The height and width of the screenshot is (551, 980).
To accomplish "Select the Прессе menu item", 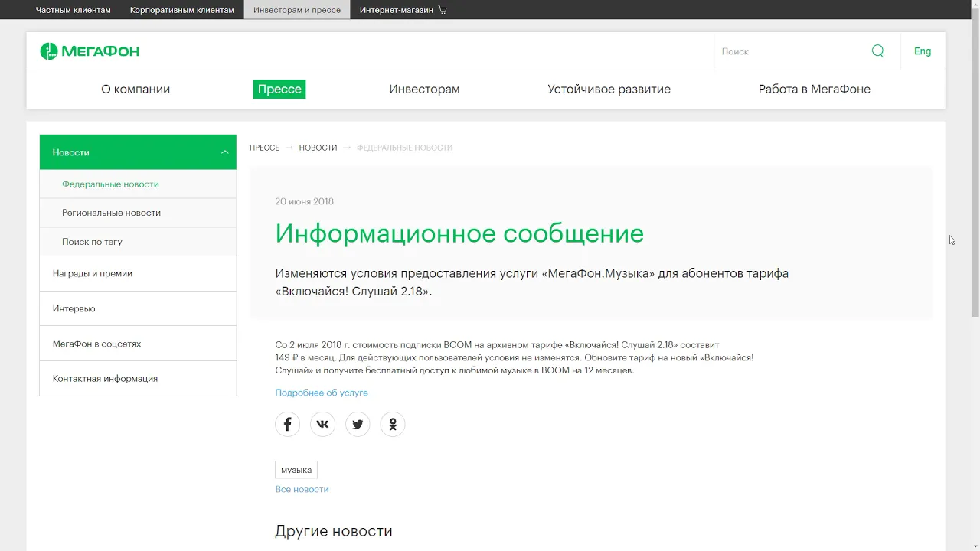I will click(279, 90).
